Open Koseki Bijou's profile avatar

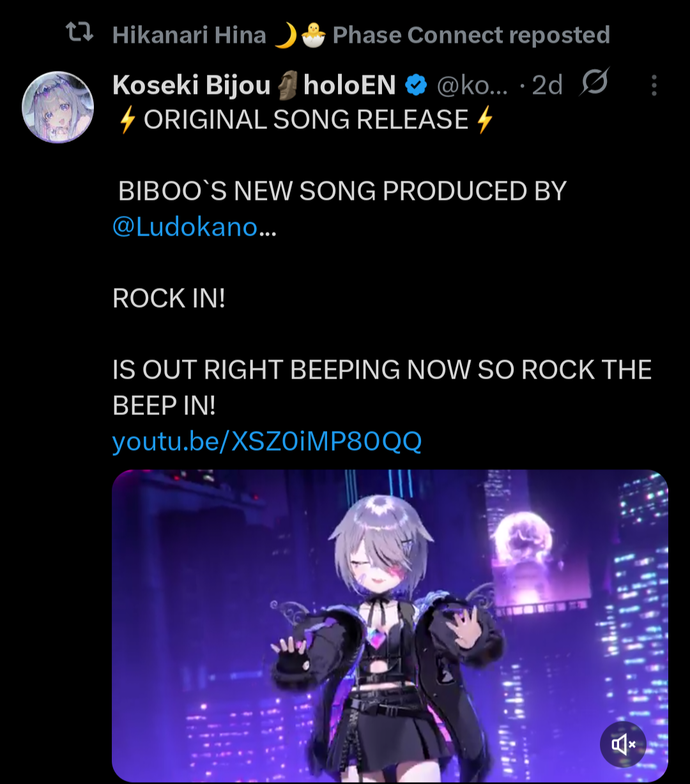coord(58,107)
